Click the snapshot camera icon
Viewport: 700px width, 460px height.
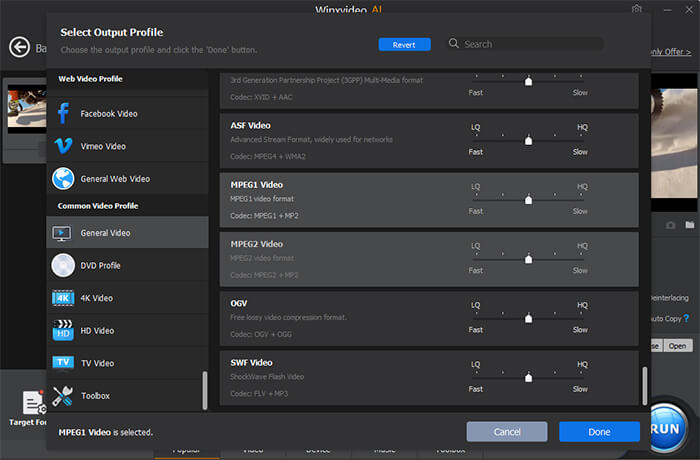(671, 225)
